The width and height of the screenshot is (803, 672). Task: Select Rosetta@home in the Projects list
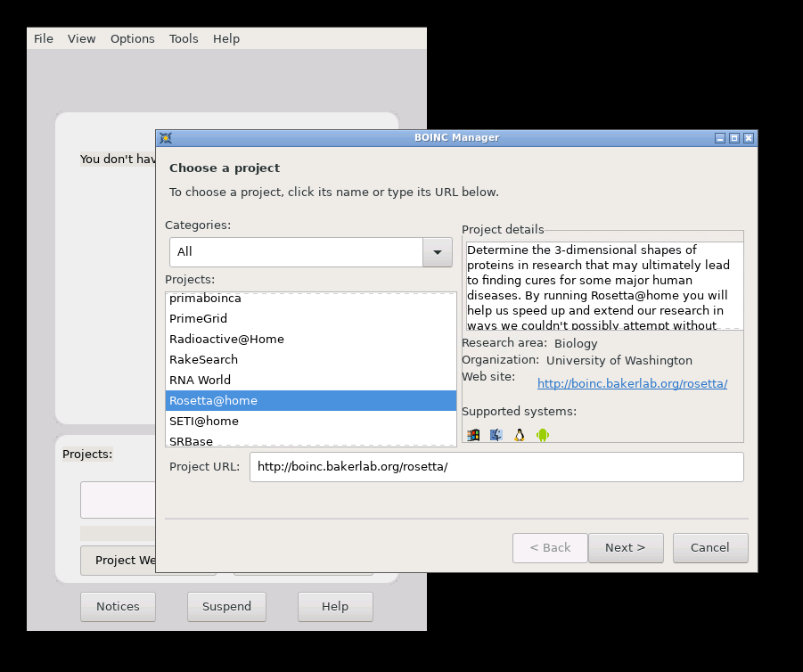tap(311, 400)
